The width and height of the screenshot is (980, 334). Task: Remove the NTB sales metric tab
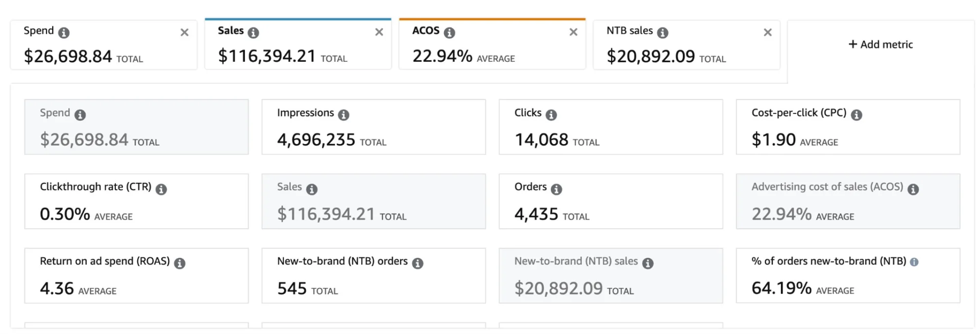(767, 33)
